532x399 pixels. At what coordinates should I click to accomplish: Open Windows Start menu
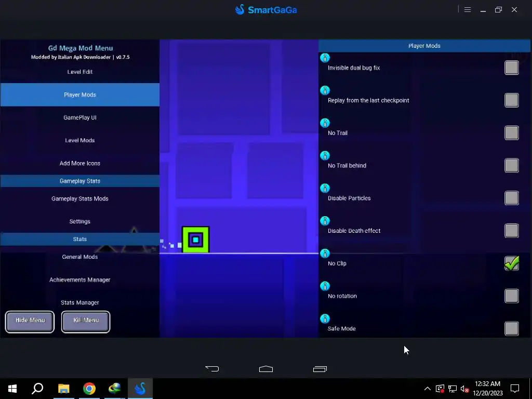(x=12, y=389)
